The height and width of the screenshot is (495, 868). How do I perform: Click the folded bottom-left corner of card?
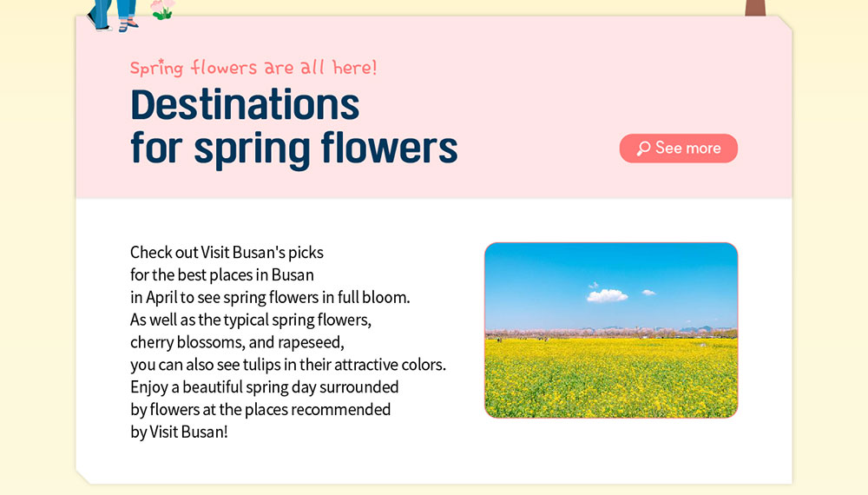(83, 477)
